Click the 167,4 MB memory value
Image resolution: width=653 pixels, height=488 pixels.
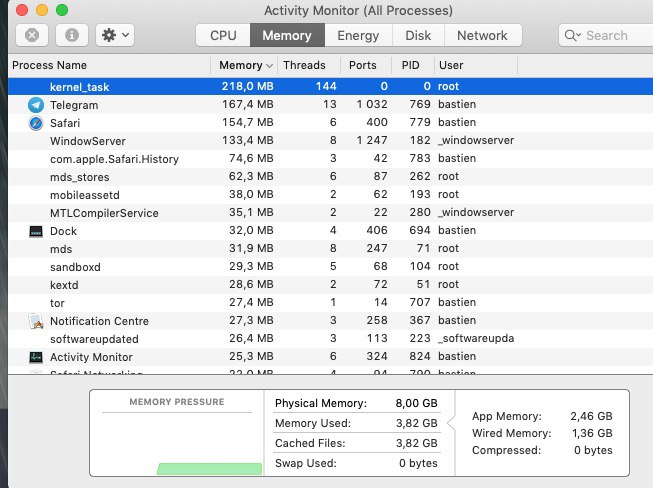pyautogui.click(x=248, y=104)
